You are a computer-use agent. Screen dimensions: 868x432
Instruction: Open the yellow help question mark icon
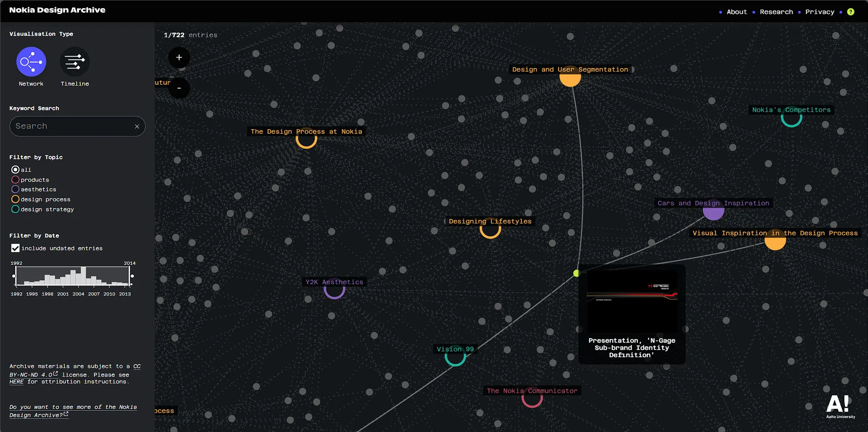click(851, 12)
